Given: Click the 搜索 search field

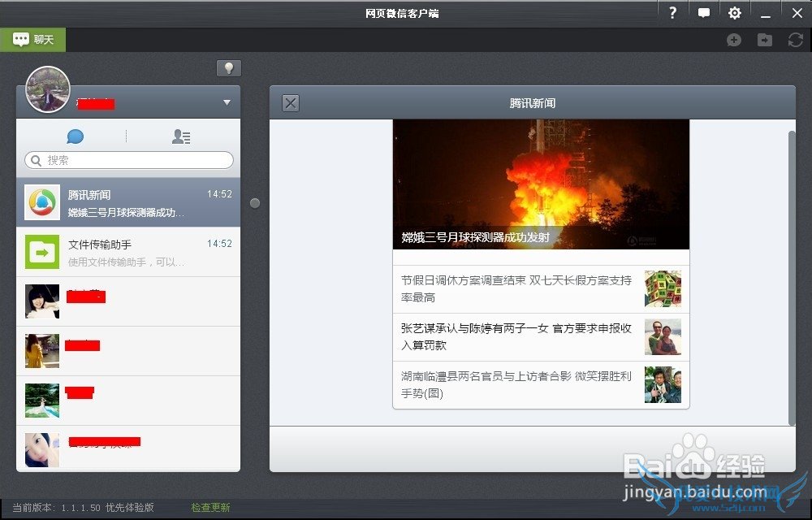Looking at the screenshot, I should [129, 160].
